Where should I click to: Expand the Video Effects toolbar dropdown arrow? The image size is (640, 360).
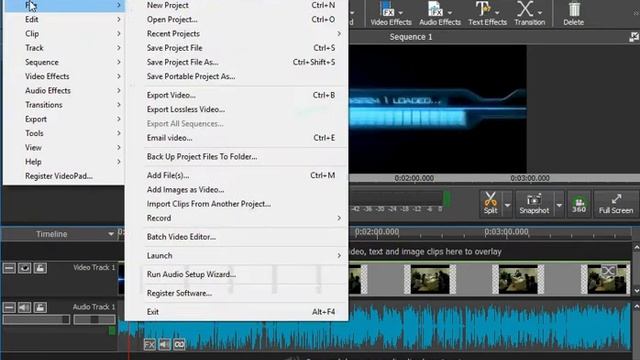[401, 12]
